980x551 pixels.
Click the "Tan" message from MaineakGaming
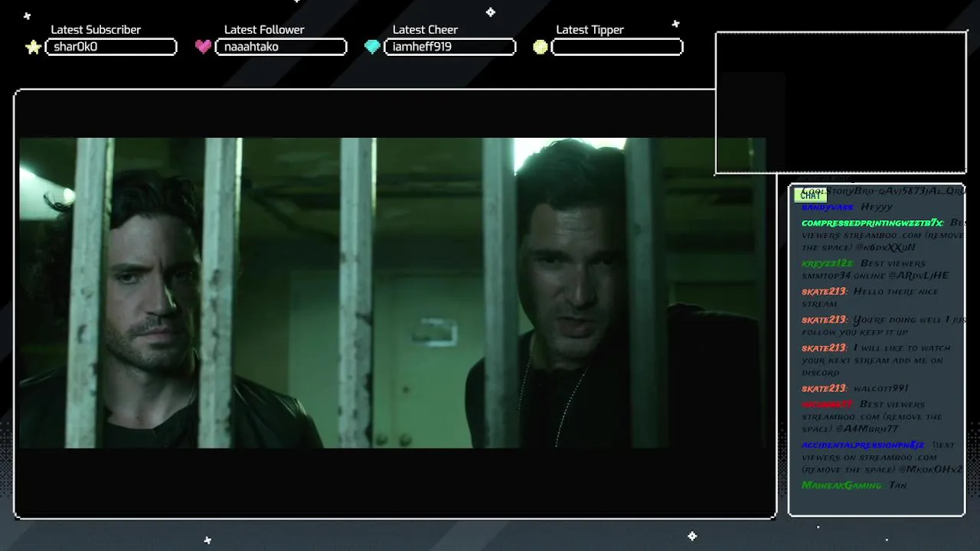tap(897, 485)
